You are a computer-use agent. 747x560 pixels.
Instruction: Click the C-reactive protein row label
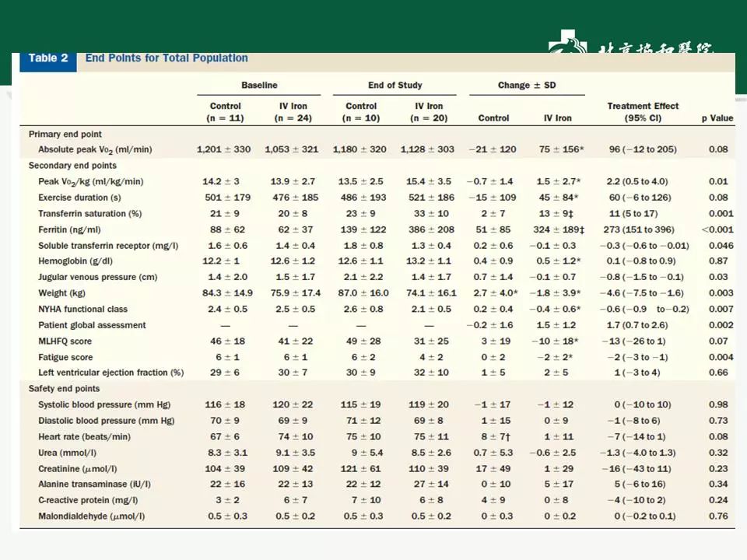(88, 500)
